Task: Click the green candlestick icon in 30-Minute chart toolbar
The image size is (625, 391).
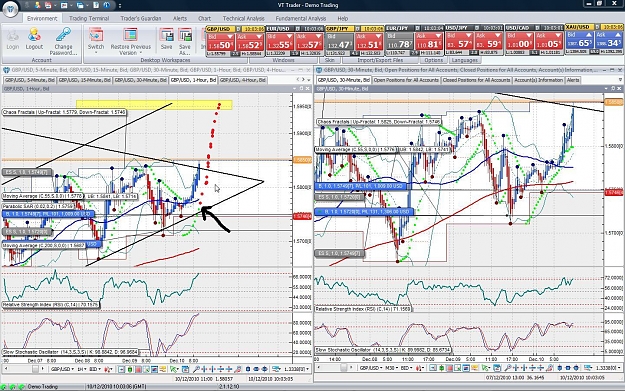Action: (442, 368)
